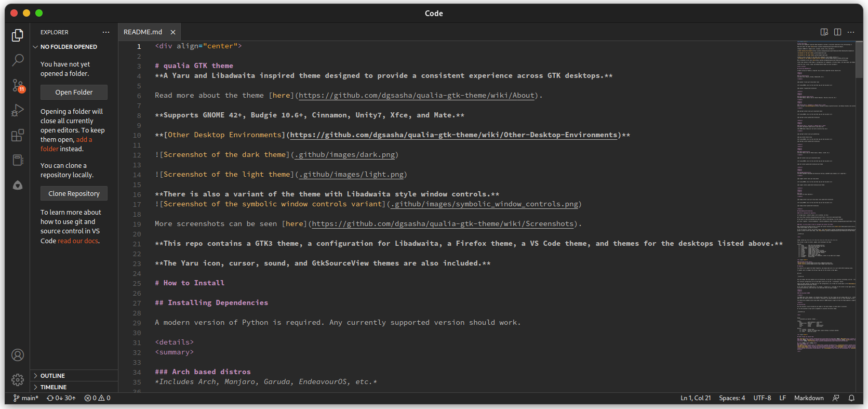Click the qualia-gtk-theme wiki About URL
Screen dimensions: 868x409
tap(417, 96)
